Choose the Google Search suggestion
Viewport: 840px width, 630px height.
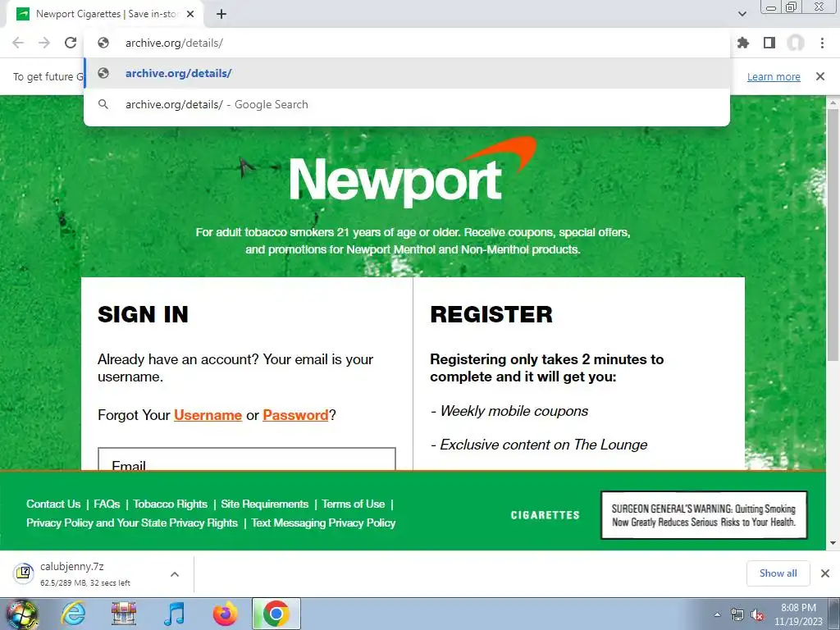click(407, 104)
